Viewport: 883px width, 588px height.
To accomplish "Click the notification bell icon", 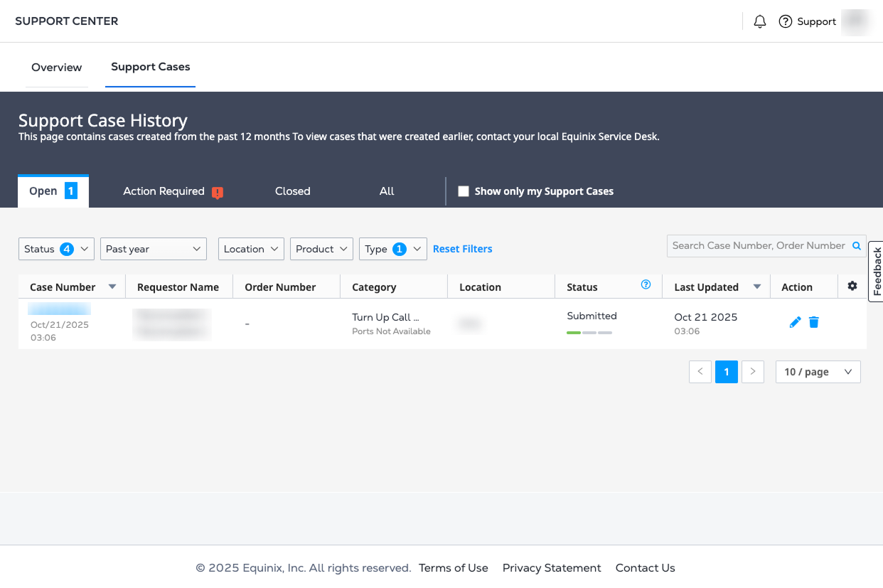I will click(x=759, y=21).
